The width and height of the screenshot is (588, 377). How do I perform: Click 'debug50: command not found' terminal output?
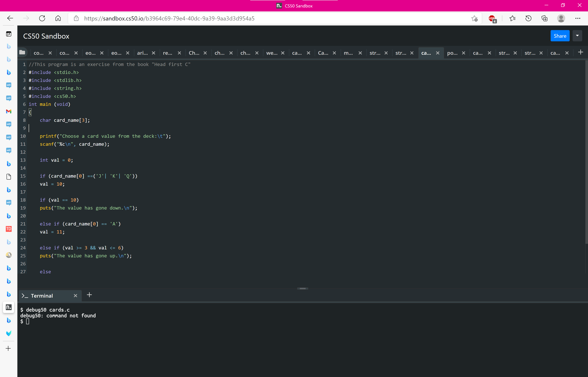pyautogui.click(x=58, y=316)
